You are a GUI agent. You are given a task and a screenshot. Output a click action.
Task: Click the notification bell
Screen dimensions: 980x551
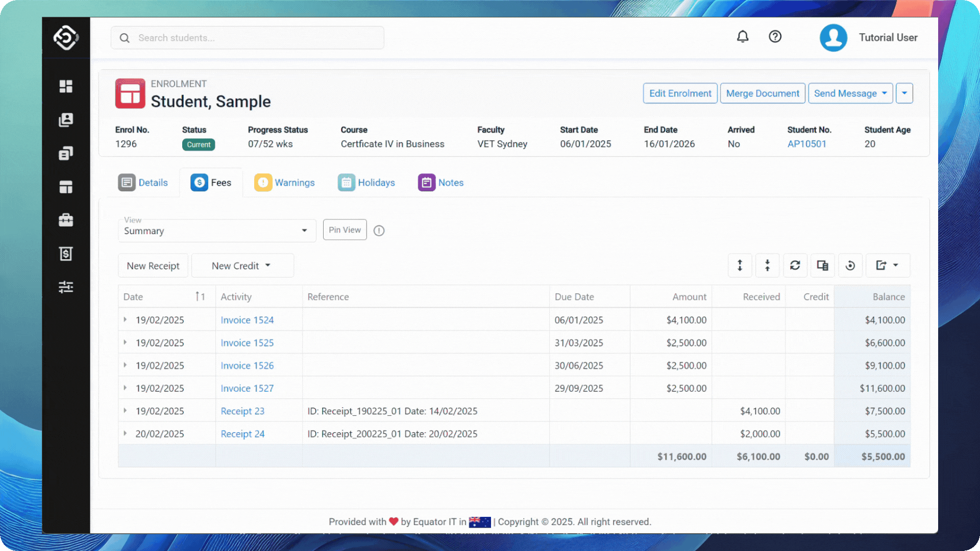(743, 36)
